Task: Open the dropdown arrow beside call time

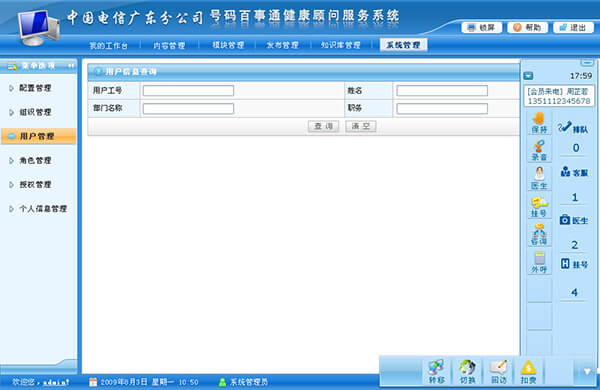Action: [x=528, y=76]
